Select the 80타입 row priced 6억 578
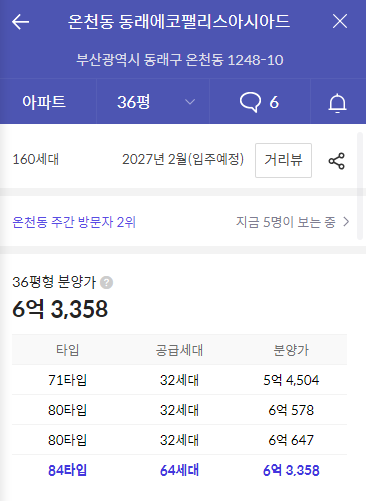This screenshot has width=366, height=501. pyautogui.click(x=179, y=410)
